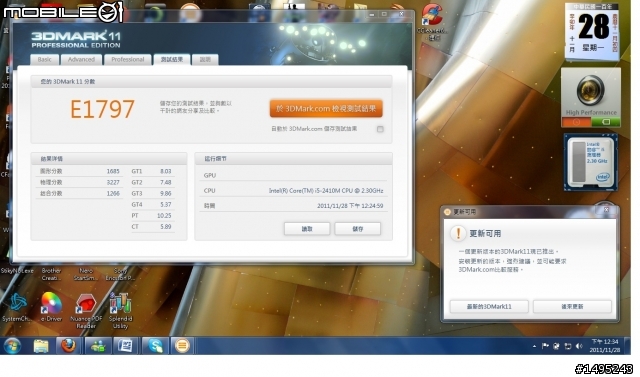Viewport: 640px width, 377px height.
Task: Switch to the Professional tab
Action: click(127, 60)
